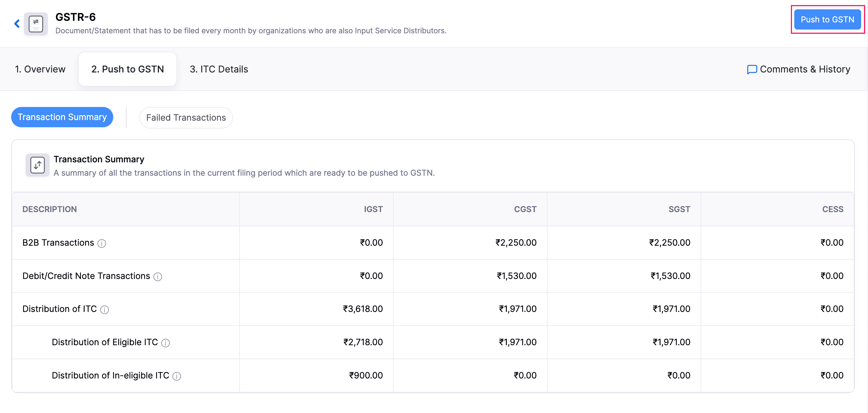The height and width of the screenshot is (413, 868).
Task: Click the IGST column header
Action: point(373,209)
